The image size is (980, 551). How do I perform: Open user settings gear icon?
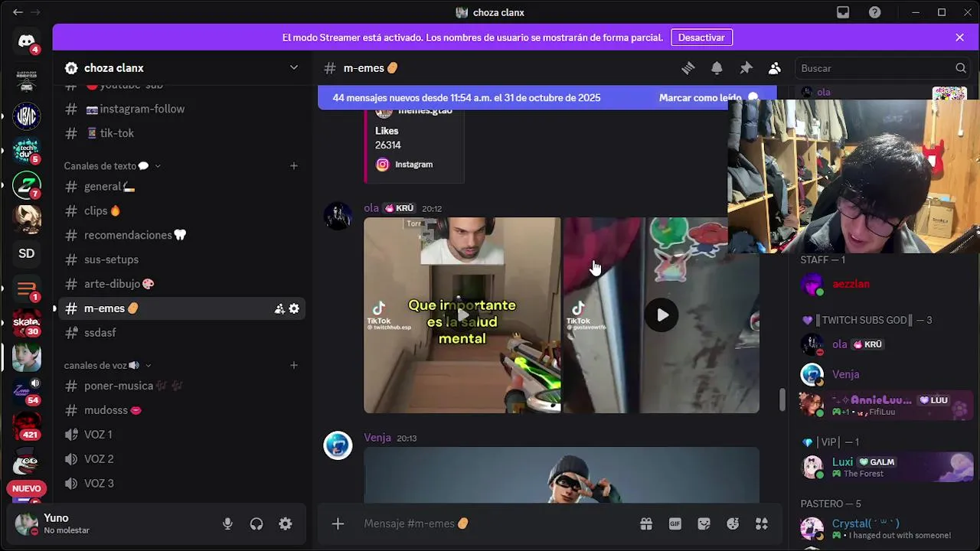pos(286,524)
